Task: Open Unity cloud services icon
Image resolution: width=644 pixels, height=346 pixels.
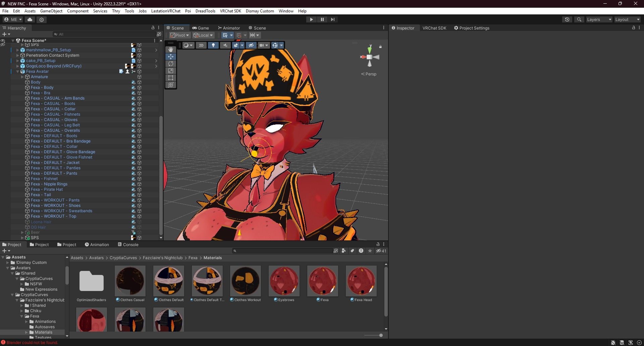Action: 30,19
